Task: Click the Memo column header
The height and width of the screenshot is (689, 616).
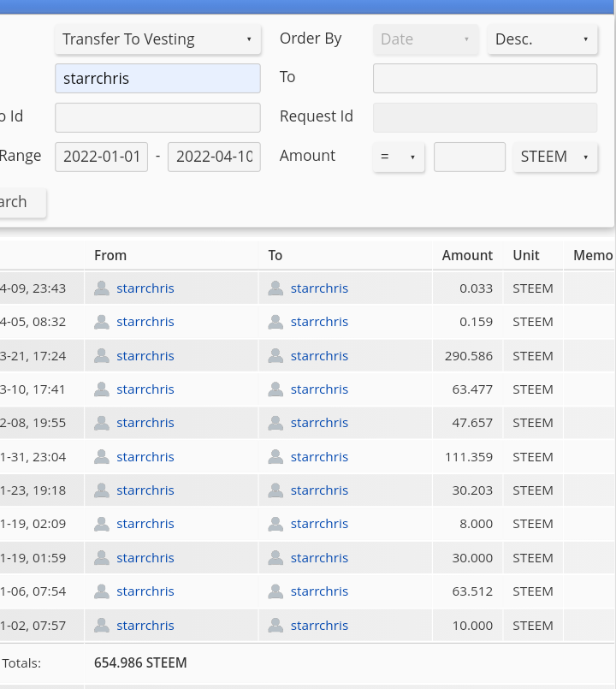Action: pos(593,255)
